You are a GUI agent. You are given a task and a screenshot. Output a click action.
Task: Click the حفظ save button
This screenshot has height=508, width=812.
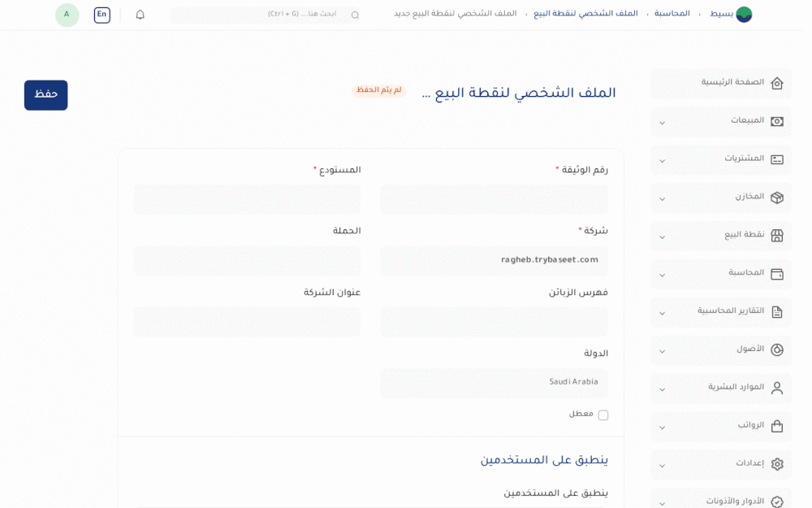coord(45,95)
